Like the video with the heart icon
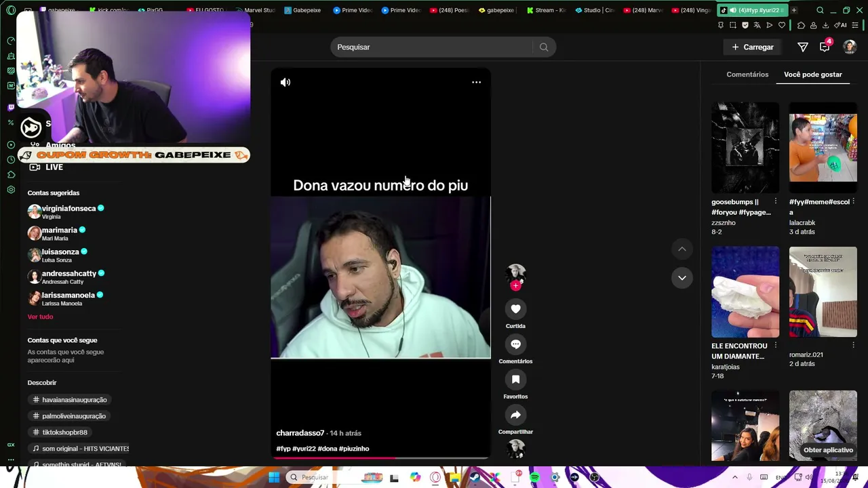This screenshot has width=868, height=488. (x=515, y=309)
